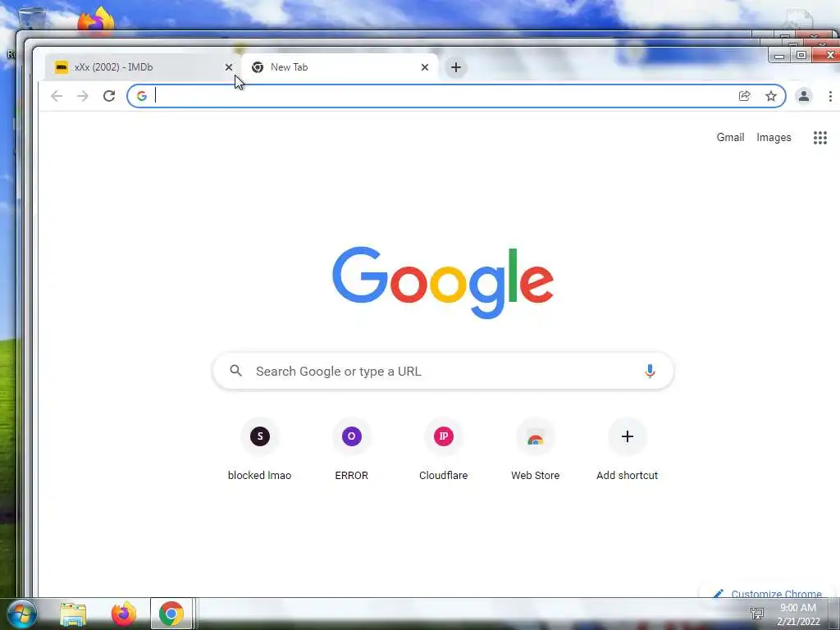Screen dimensions: 840x630
Task: Open the Gmail link
Action: click(x=730, y=138)
